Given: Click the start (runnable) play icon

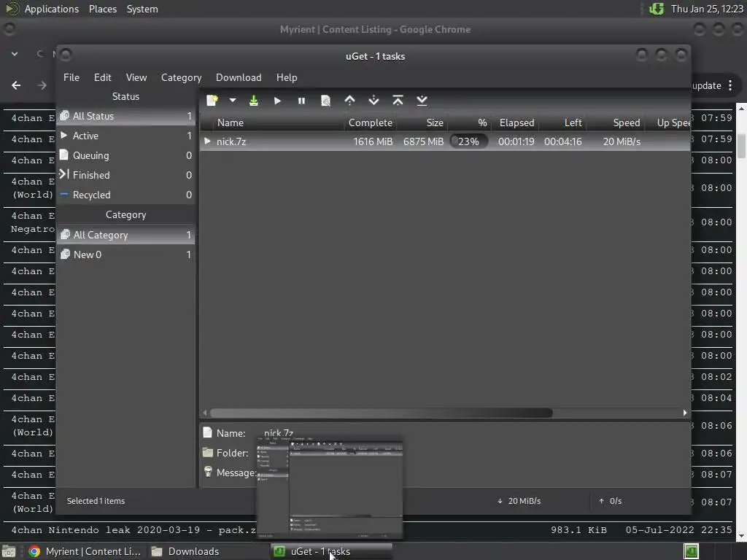Looking at the screenshot, I should [277, 101].
